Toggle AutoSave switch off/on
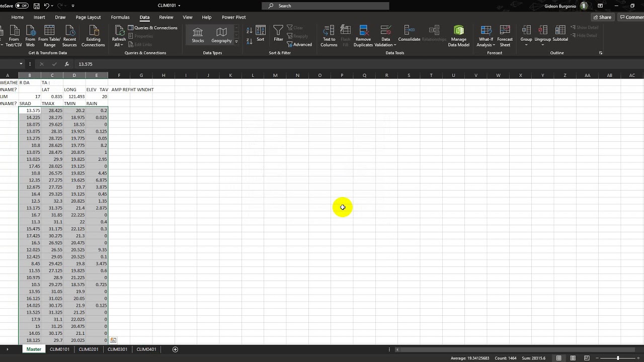Viewport: 644px width, 362px height. point(22,6)
